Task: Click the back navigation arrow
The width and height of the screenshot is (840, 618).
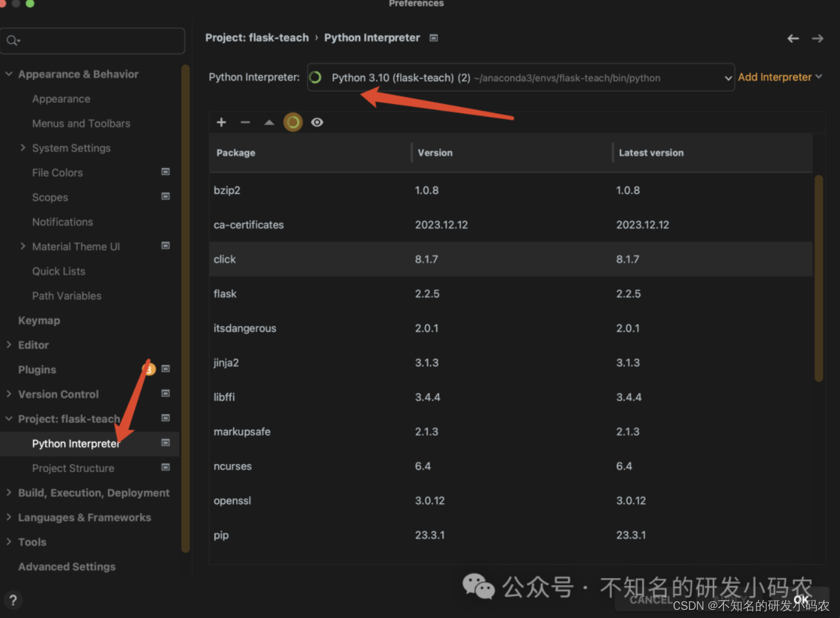Action: coord(793,38)
